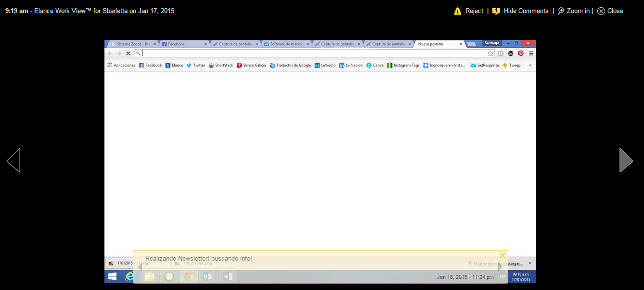
Task: Open the LinkedIn bookmark
Action: click(x=325, y=65)
